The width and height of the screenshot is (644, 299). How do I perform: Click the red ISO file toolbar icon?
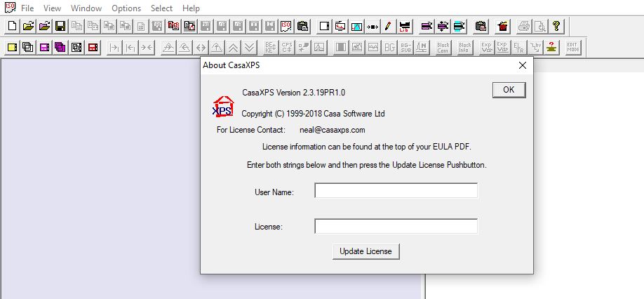[286, 26]
